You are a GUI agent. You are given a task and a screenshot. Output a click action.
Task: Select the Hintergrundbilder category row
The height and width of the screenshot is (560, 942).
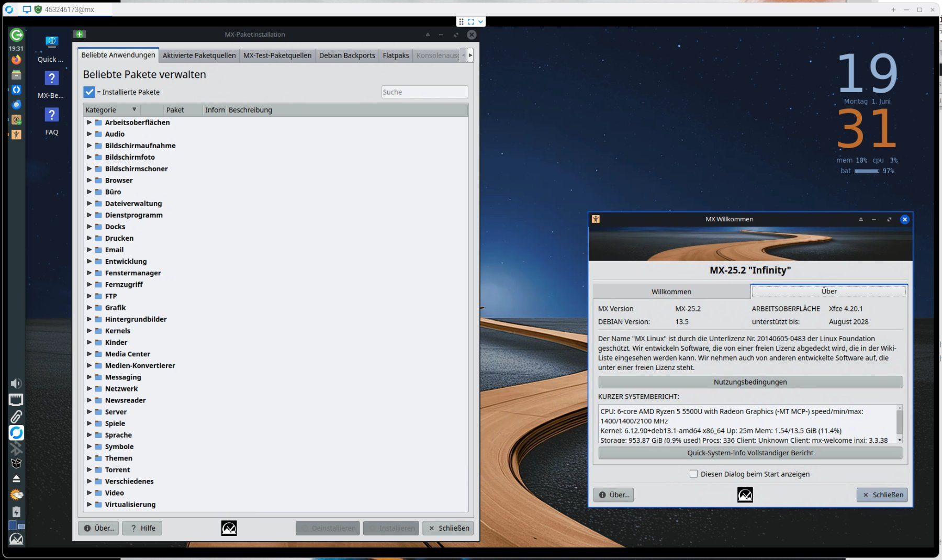pos(276,319)
